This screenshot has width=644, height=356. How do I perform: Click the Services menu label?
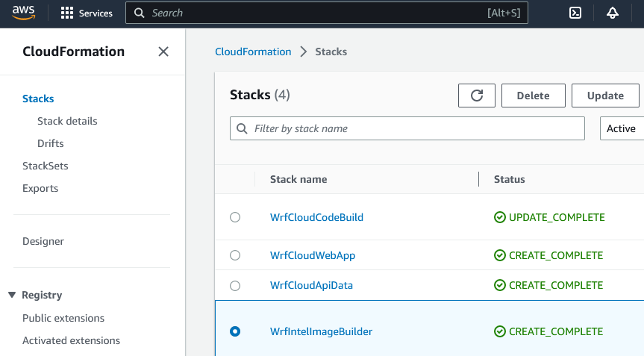(96, 13)
